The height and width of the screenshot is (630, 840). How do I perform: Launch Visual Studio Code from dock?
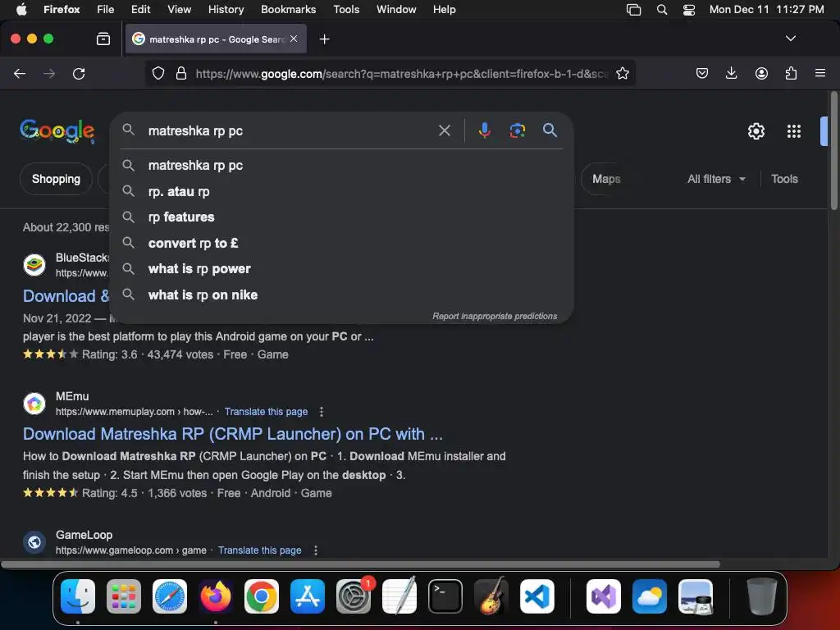[536, 596]
